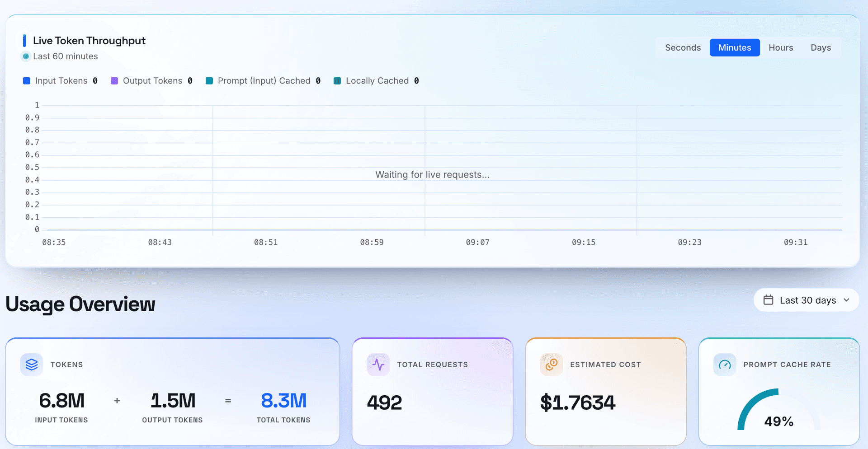Click the Last 60 minutes subtitle

66,56
